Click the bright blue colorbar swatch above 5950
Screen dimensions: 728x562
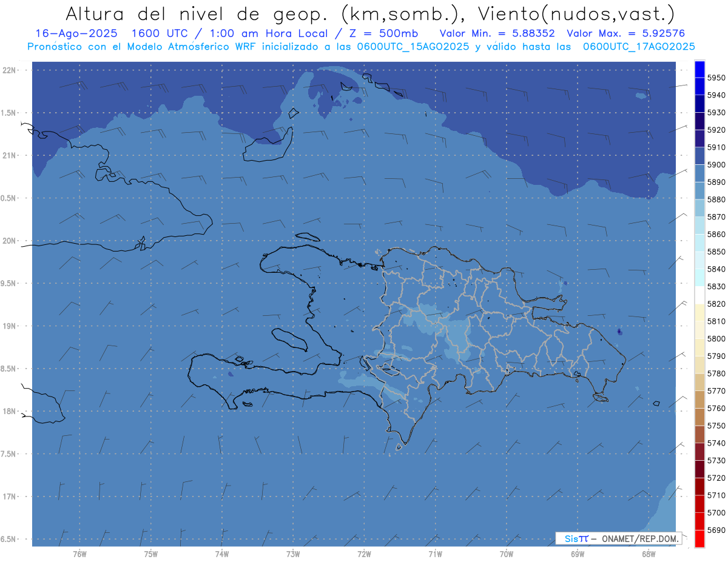[699, 69]
